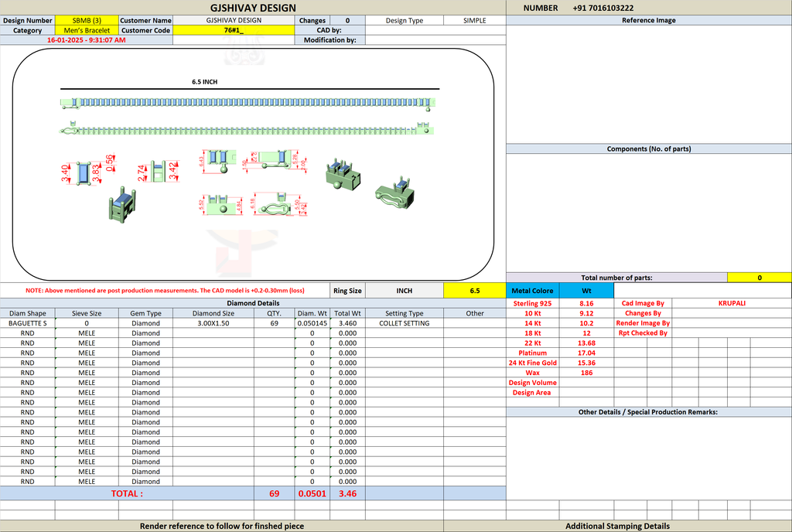Select the Setting Type column header
Screen dimensions: 792x532
pos(404,313)
